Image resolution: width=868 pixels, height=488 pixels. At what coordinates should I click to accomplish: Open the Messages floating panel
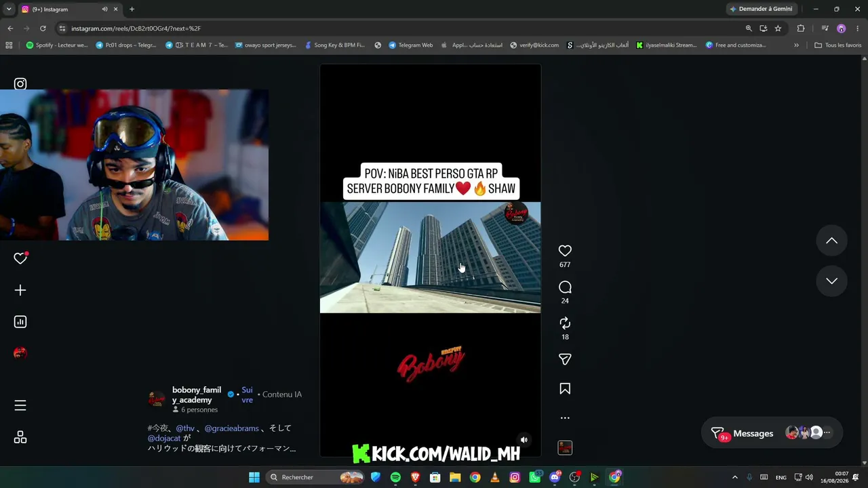click(772, 433)
